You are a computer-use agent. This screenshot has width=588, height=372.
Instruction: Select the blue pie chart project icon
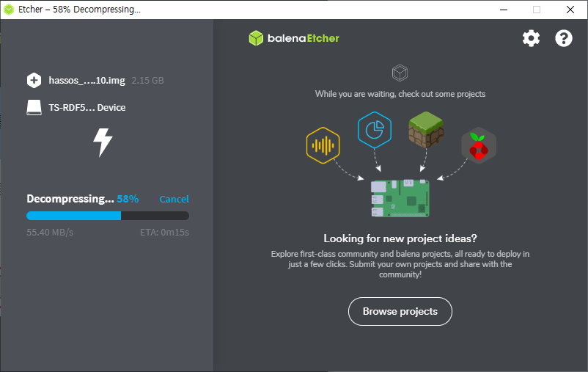375,130
